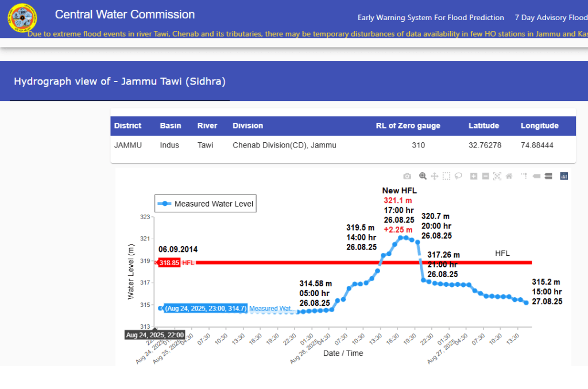Reset axes with the home icon
The width and height of the screenshot is (588, 389).
(509, 176)
